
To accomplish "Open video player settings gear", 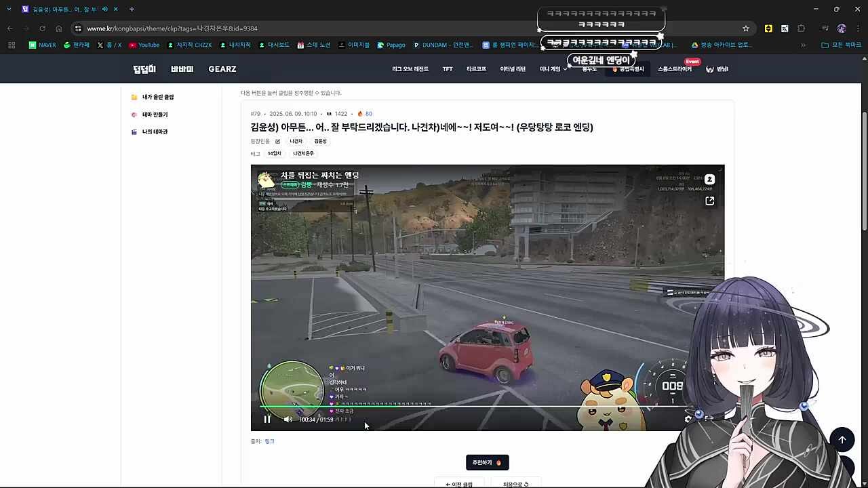I will point(688,419).
